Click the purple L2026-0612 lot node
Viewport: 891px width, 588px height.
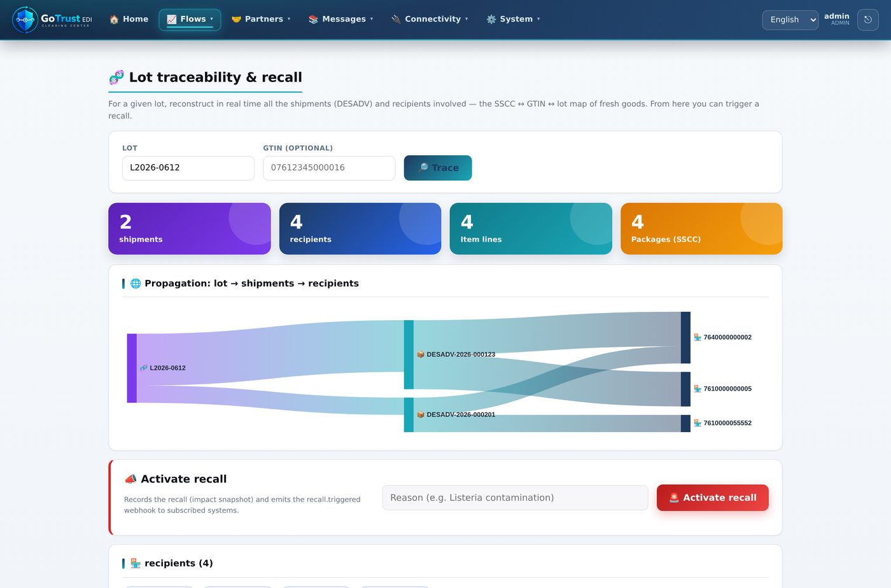pyautogui.click(x=132, y=368)
